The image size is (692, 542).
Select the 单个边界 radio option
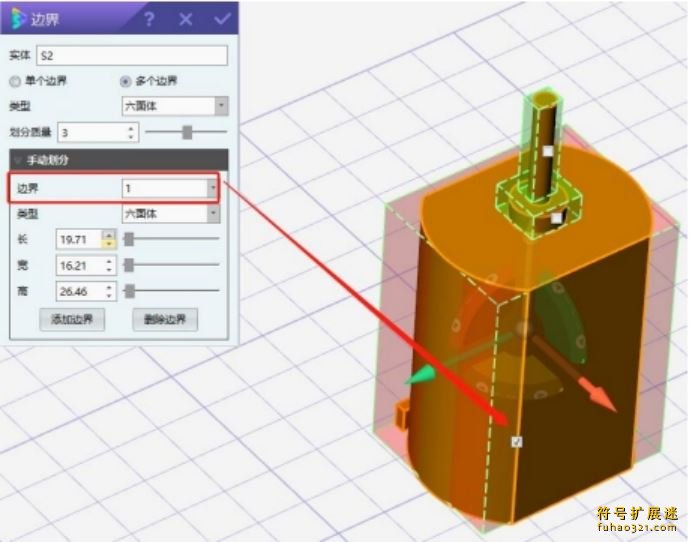[x=15, y=81]
